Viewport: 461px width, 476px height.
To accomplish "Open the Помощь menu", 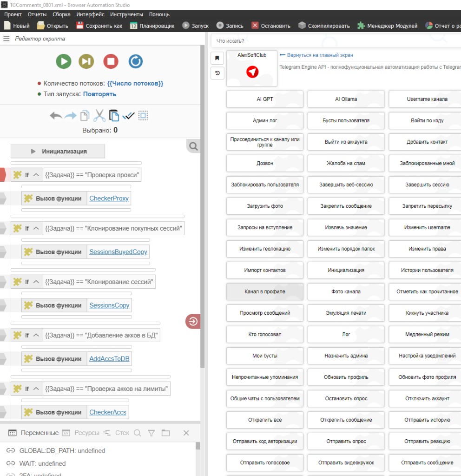I will coord(159,14).
